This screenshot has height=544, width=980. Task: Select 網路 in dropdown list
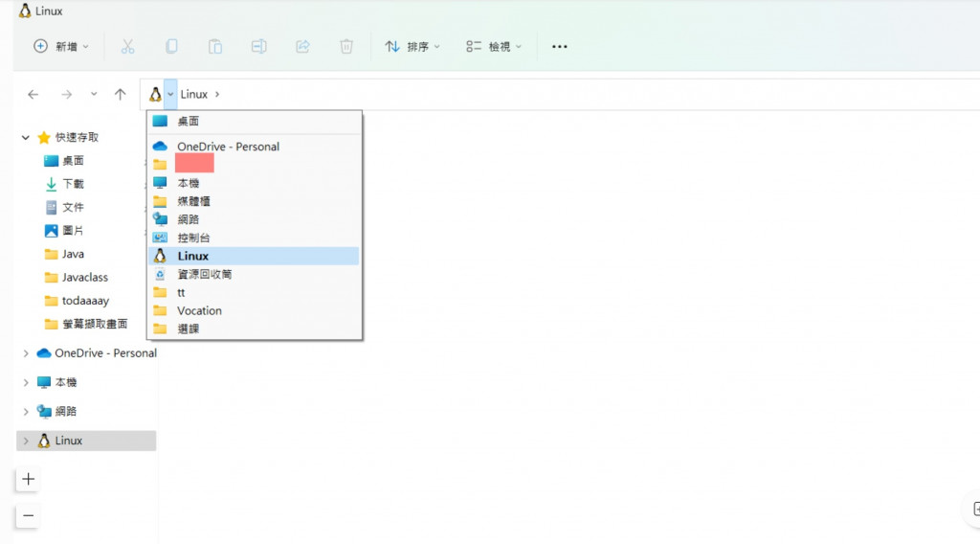pyautogui.click(x=255, y=219)
